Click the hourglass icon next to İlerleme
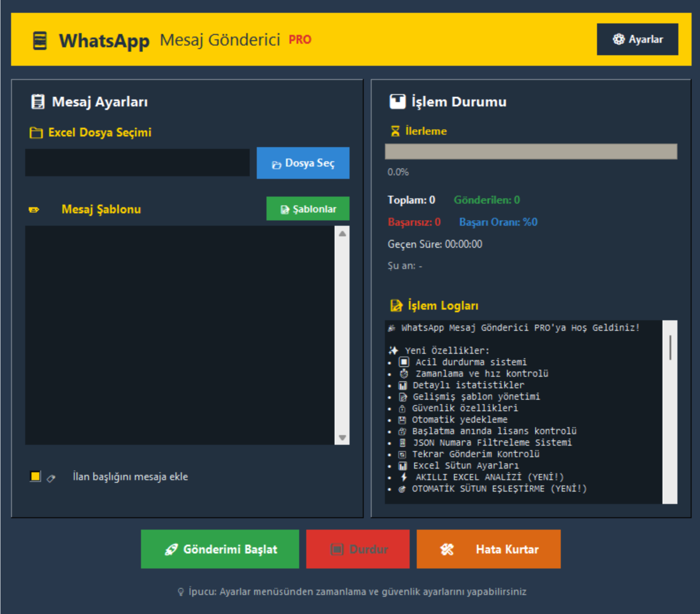Screen dimensions: 700x614 pos(395,131)
